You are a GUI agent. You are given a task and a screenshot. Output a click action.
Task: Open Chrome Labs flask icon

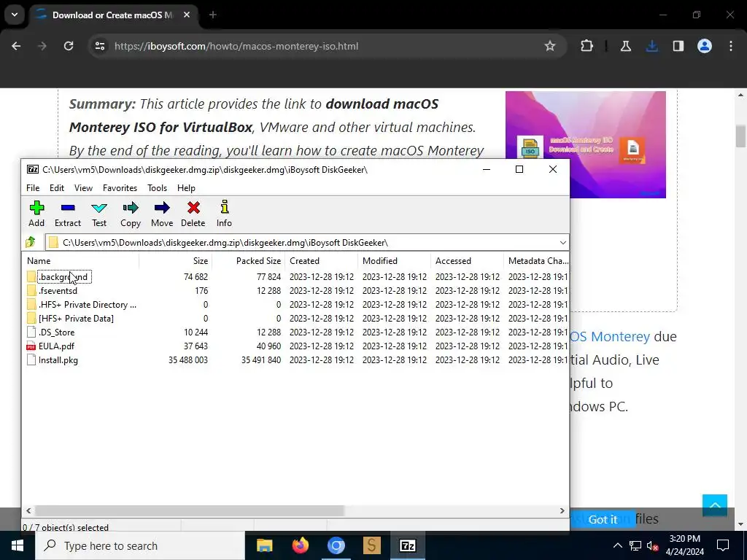coord(625,46)
